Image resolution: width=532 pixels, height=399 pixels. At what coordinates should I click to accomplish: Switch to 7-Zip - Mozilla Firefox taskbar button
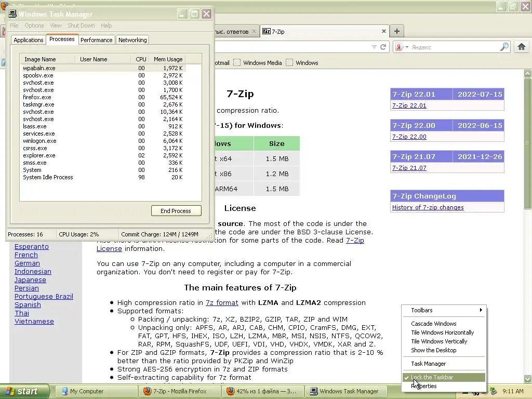pos(179,391)
